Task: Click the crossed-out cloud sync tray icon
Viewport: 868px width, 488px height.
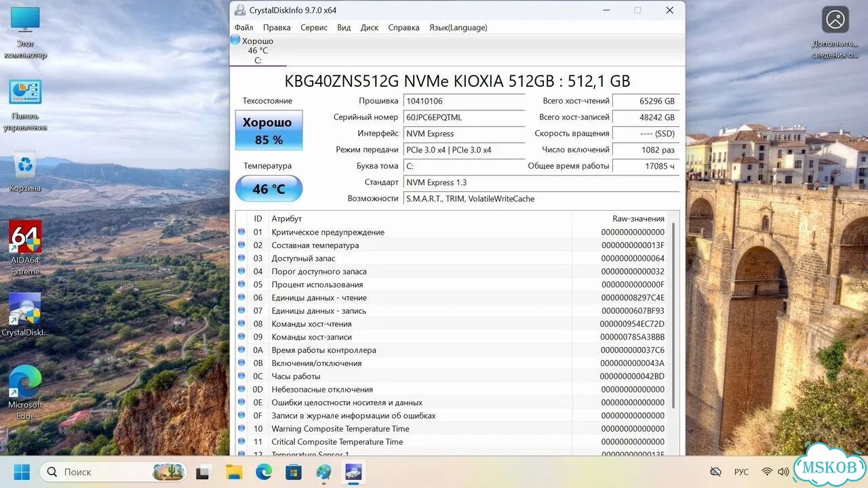Action: (715, 472)
